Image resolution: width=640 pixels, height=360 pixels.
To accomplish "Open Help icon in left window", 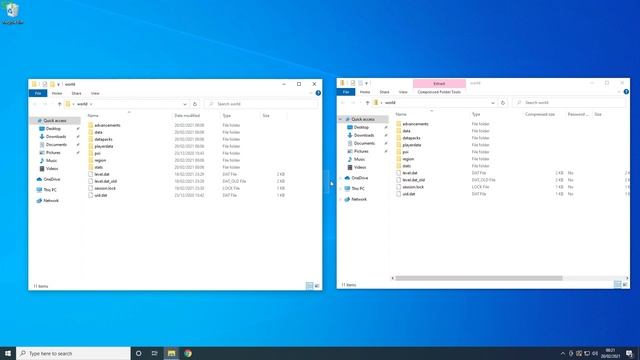I will point(318,93).
